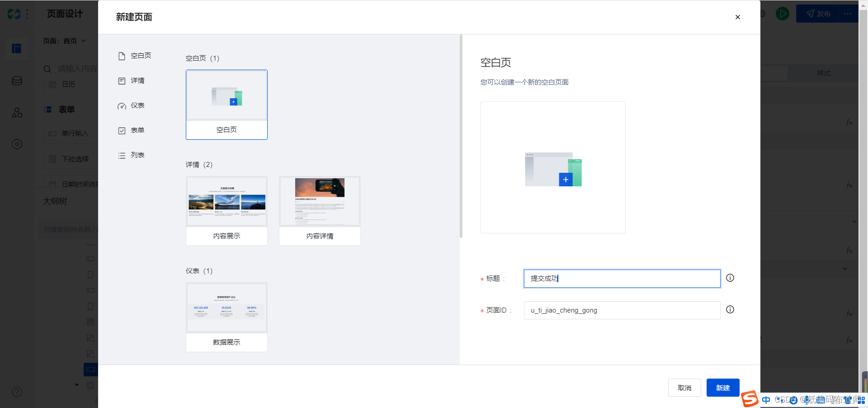Click info icon next to 标题 field

730,278
